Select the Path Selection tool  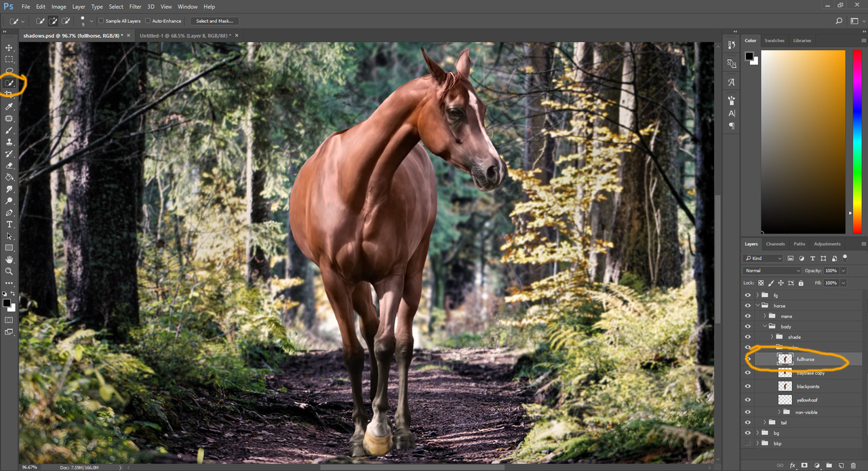(9, 236)
